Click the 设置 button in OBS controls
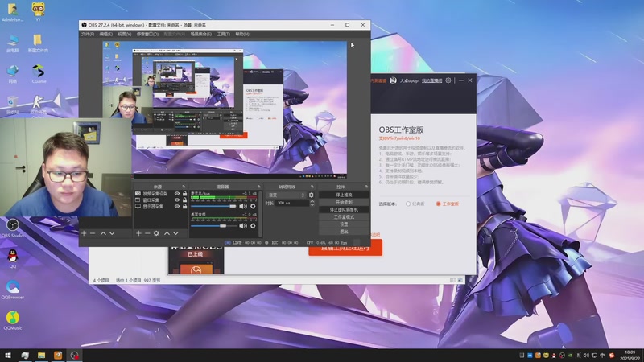Screen dimensions: 644x362 pos(344,224)
